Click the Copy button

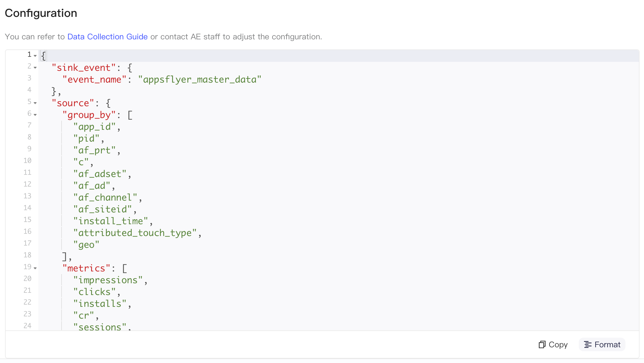pyautogui.click(x=553, y=344)
